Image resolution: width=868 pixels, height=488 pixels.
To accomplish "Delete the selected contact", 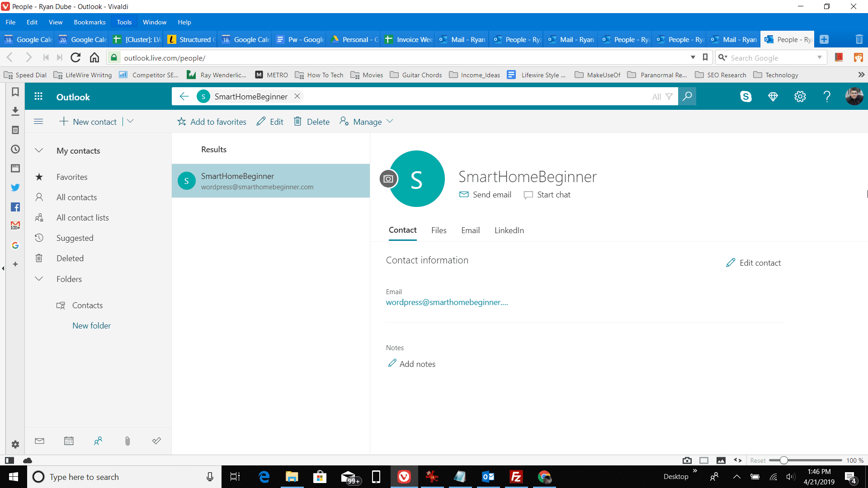I will 311,122.
